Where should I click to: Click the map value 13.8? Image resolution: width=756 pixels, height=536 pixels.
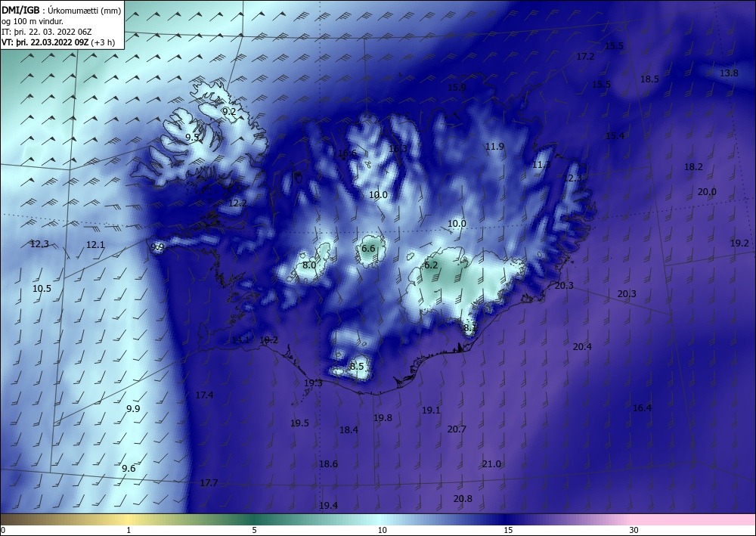tap(729, 73)
